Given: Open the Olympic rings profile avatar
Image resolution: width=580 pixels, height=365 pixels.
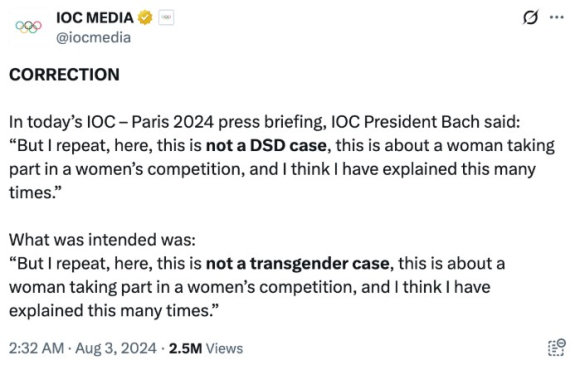Looking at the screenshot, I should (28, 27).
